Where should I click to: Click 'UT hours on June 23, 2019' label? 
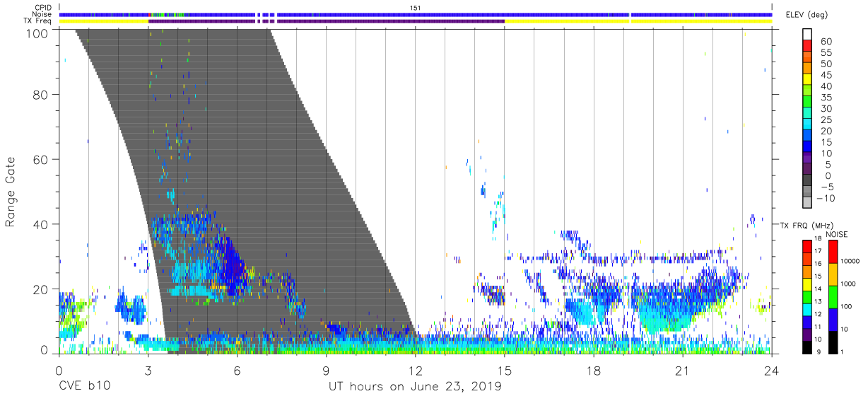pyautogui.click(x=415, y=387)
